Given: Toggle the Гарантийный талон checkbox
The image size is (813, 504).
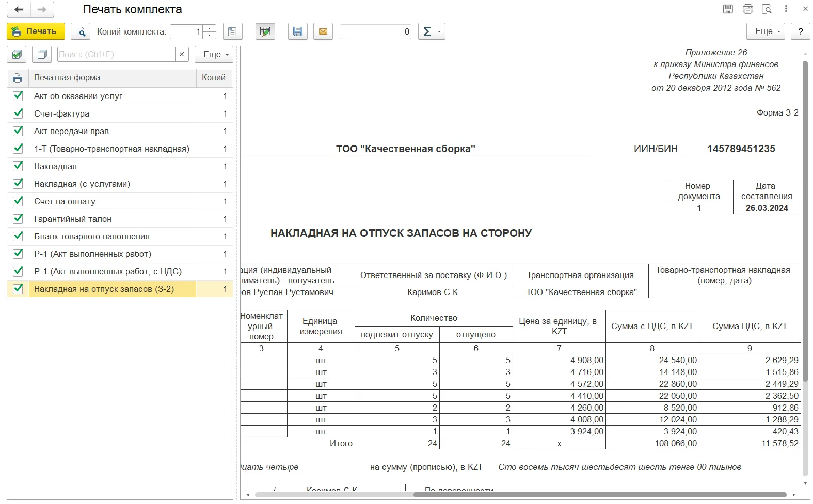Looking at the screenshot, I should coord(18,219).
